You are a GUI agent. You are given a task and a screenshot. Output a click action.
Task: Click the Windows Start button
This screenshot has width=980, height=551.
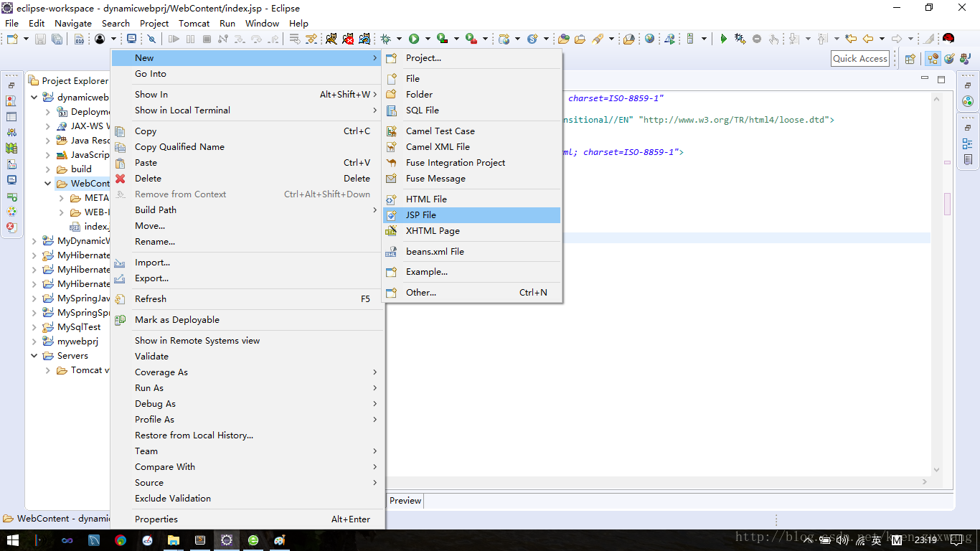tap(13, 540)
